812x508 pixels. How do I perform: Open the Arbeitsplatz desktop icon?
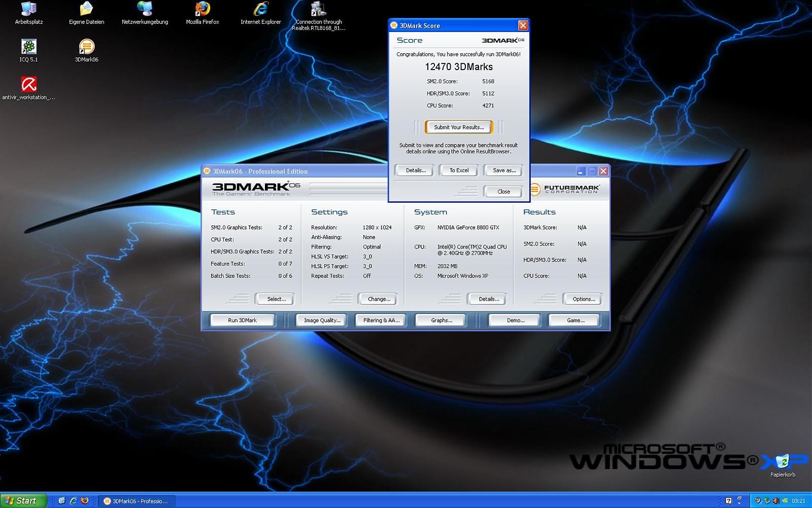click(x=29, y=13)
